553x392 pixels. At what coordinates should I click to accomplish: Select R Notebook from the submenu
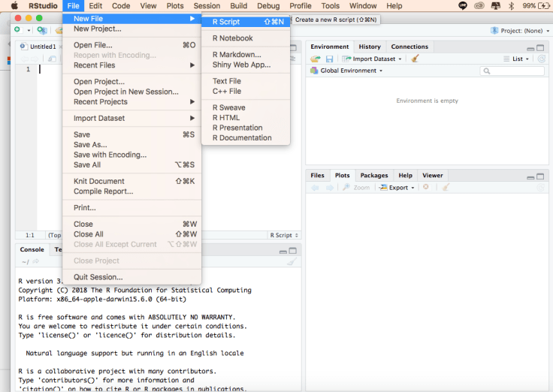coord(246,38)
